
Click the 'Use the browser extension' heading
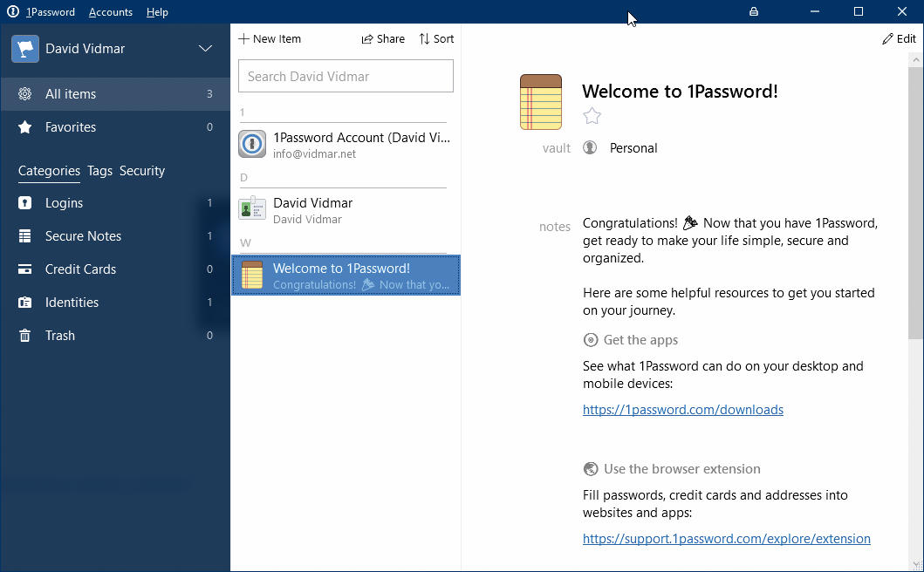681,469
